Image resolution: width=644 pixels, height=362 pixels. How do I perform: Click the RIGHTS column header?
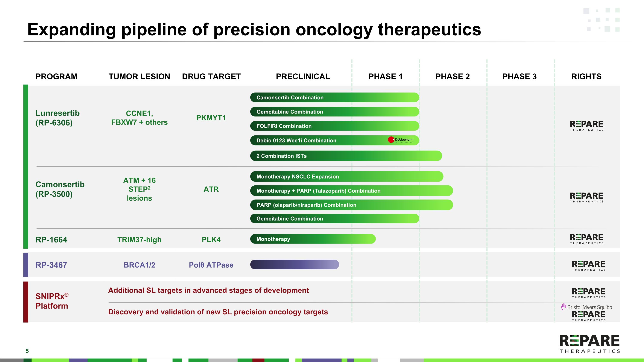point(586,76)
